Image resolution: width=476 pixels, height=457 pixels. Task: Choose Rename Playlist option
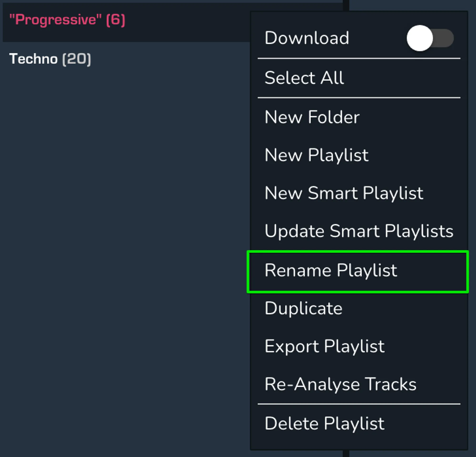pos(331,270)
